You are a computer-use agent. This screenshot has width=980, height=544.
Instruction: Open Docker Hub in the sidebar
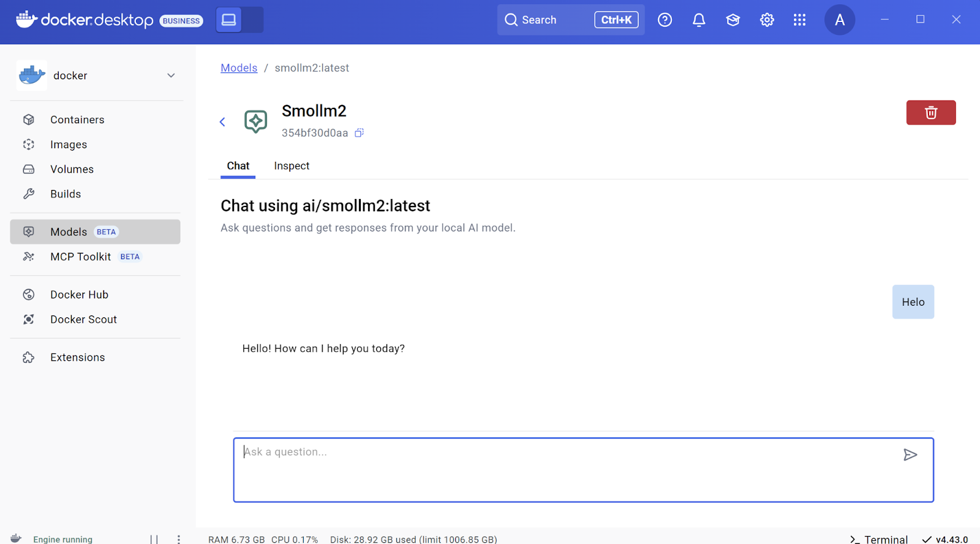tap(96, 295)
